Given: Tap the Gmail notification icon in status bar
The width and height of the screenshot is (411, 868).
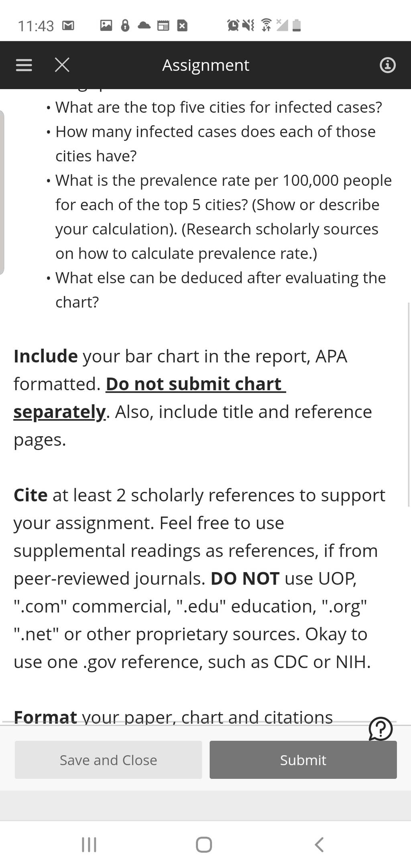Looking at the screenshot, I should [x=68, y=26].
